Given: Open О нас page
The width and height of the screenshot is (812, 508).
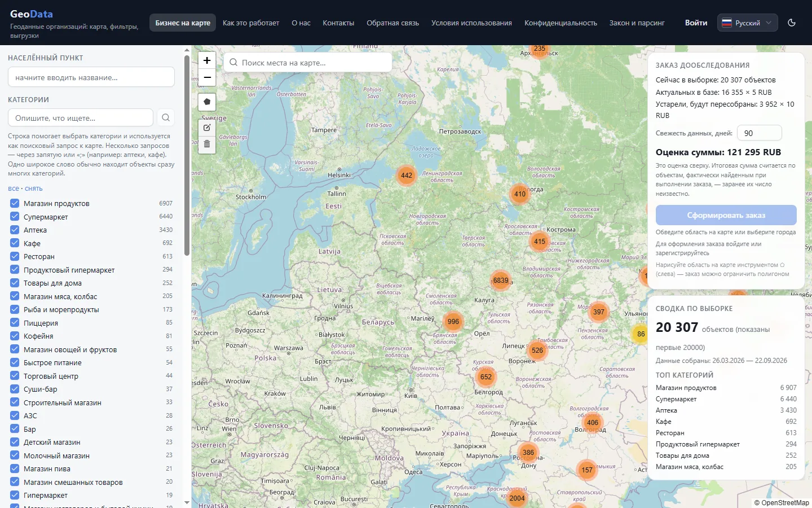Looking at the screenshot, I should click(x=301, y=23).
